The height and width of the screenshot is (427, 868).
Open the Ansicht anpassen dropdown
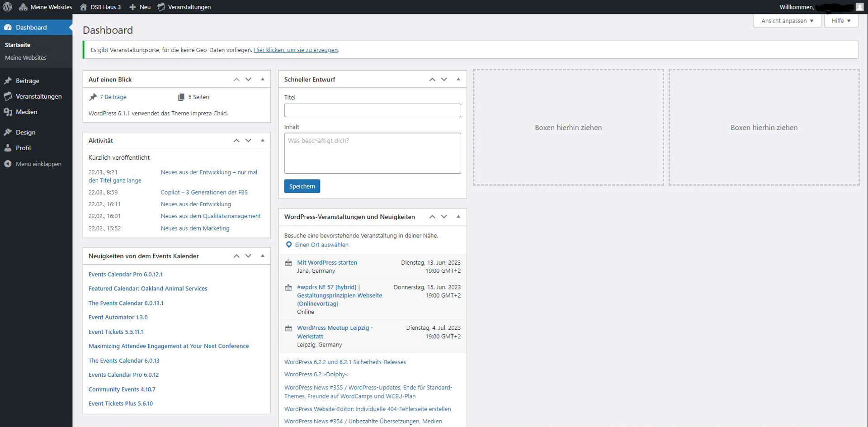pos(787,21)
